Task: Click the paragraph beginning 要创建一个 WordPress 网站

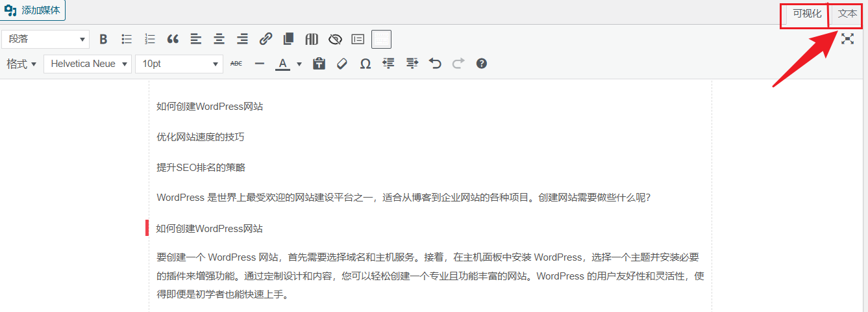Action: (x=430, y=276)
